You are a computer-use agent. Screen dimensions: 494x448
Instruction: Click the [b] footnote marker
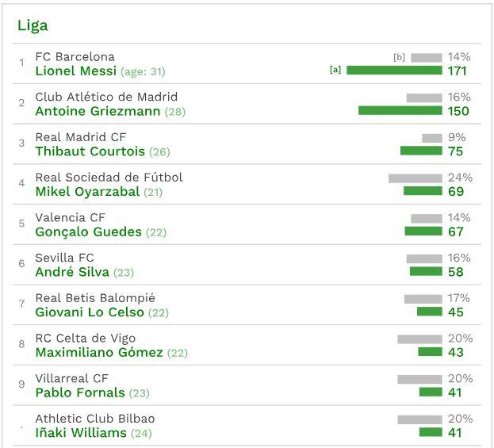(x=399, y=57)
